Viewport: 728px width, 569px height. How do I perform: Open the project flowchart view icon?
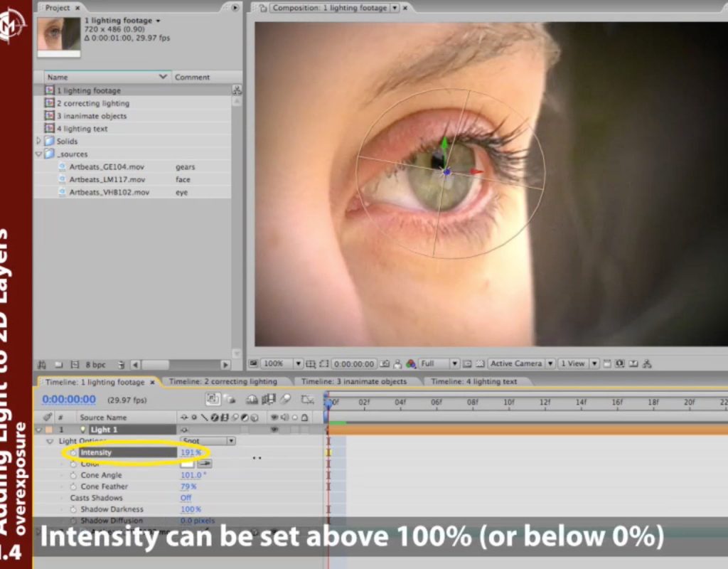(237, 90)
